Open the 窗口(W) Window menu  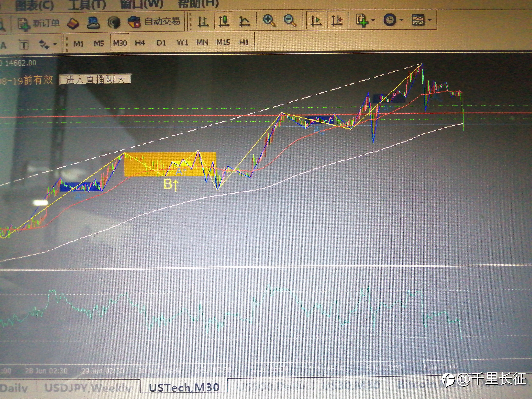142,4
